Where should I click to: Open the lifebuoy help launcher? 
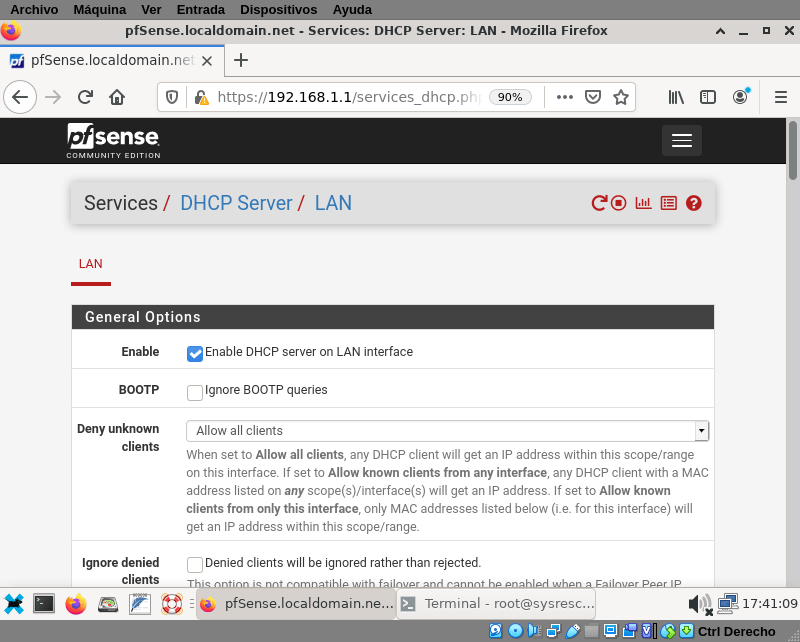[172, 604]
